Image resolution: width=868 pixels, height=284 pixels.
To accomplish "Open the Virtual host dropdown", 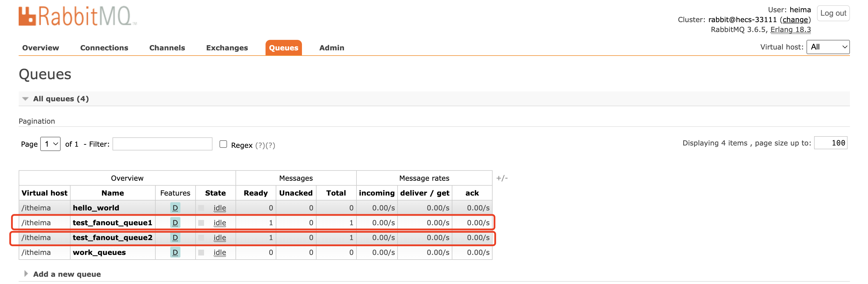I will pyautogui.click(x=828, y=47).
